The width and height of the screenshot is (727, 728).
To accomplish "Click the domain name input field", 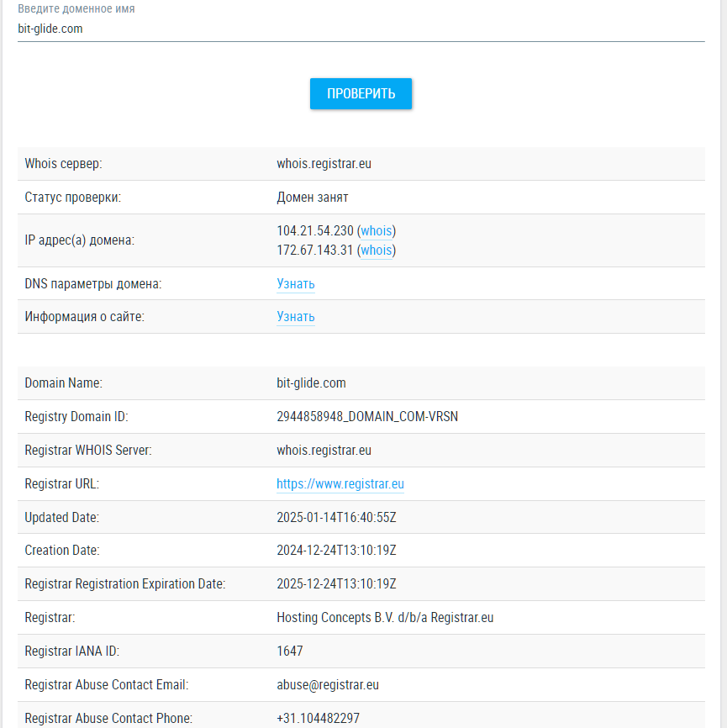I will pyautogui.click(x=361, y=29).
